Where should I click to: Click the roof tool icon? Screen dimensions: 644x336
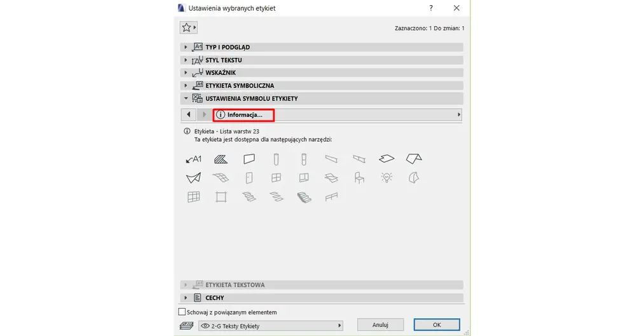[414, 159]
